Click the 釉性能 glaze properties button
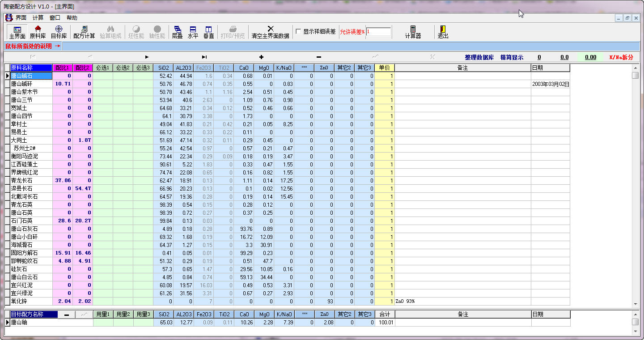Screen dimensions: 644x340 click(157, 32)
